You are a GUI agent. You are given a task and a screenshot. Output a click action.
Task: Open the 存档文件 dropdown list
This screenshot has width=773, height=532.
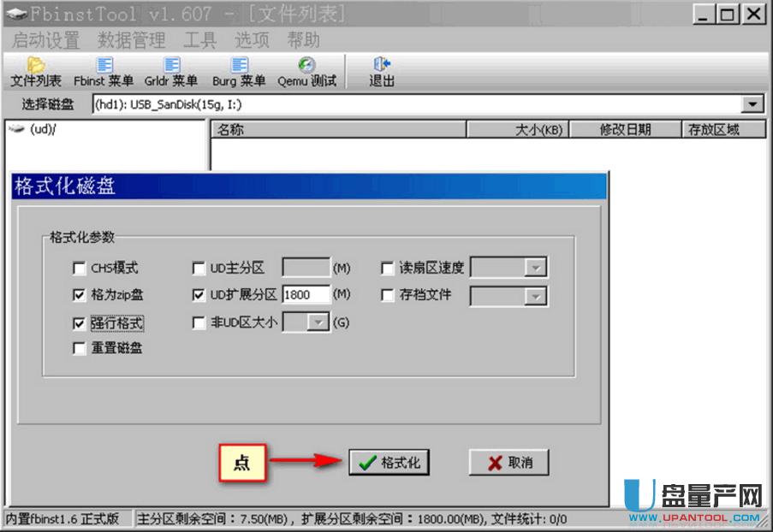click(535, 296)
